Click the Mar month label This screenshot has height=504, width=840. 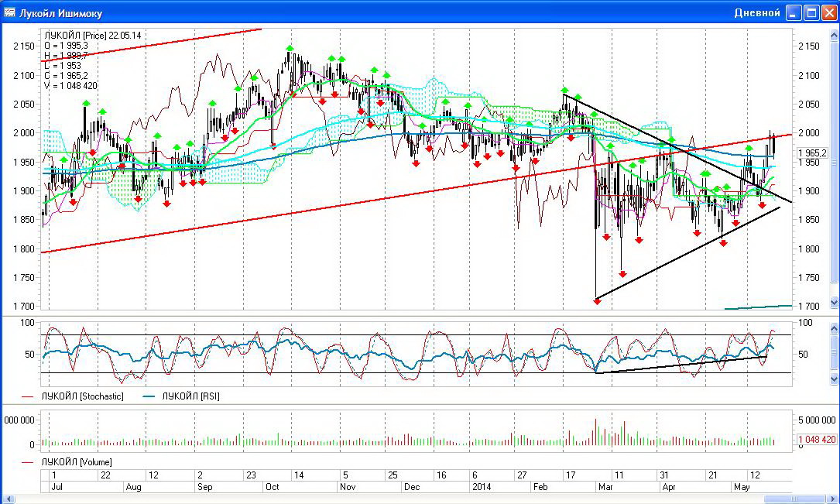click(x=605, y=487)
